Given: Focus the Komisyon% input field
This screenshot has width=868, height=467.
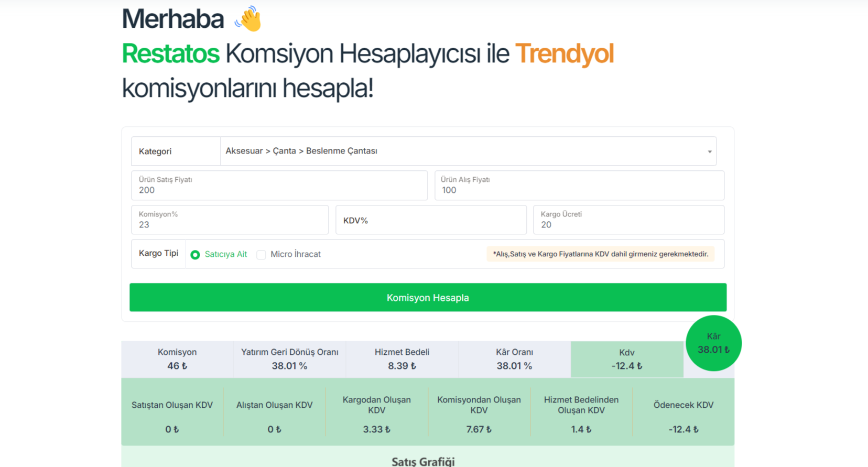Looking at the screenshot, I should coord(230,220).
